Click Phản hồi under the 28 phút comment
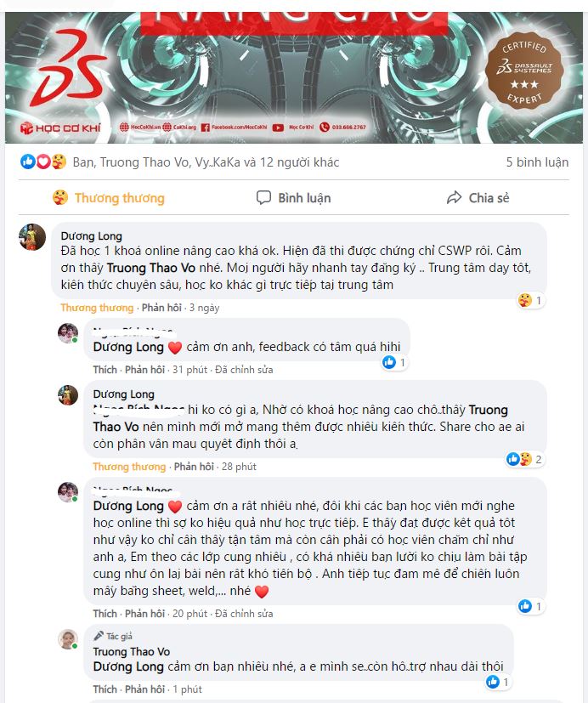 pyautogui.click(x=194, y=467)
